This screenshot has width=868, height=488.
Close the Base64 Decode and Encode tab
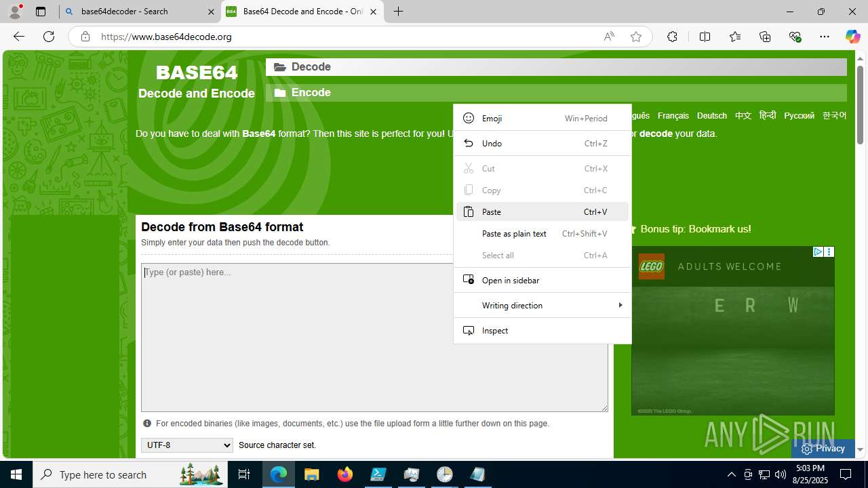point(373,12)
